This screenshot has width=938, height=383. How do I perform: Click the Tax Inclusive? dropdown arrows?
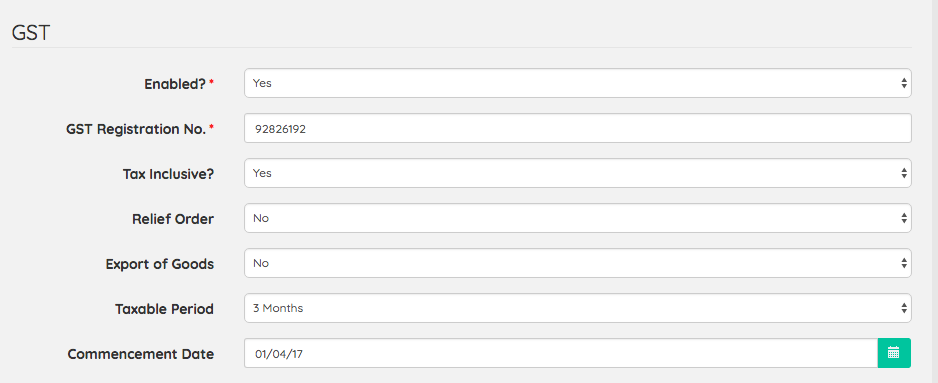coord(904,173)
